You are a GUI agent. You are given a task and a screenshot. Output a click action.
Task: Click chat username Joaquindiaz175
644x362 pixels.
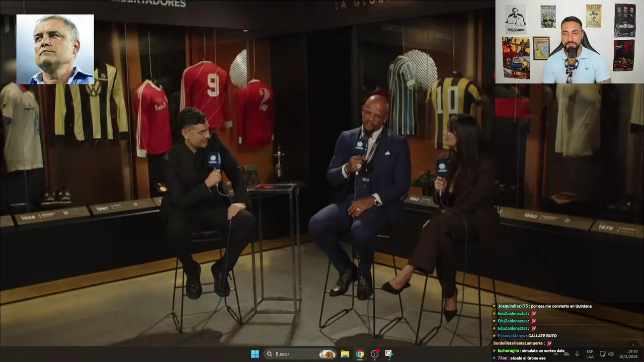tap(513, 306)
